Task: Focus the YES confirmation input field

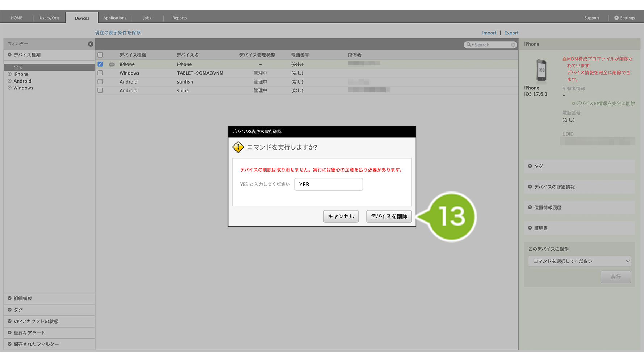Action: coord(329,184)
